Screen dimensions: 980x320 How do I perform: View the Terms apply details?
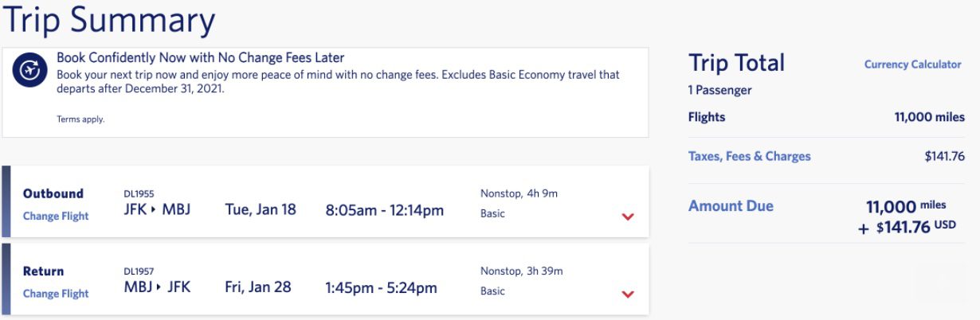[x=80, y=119]
